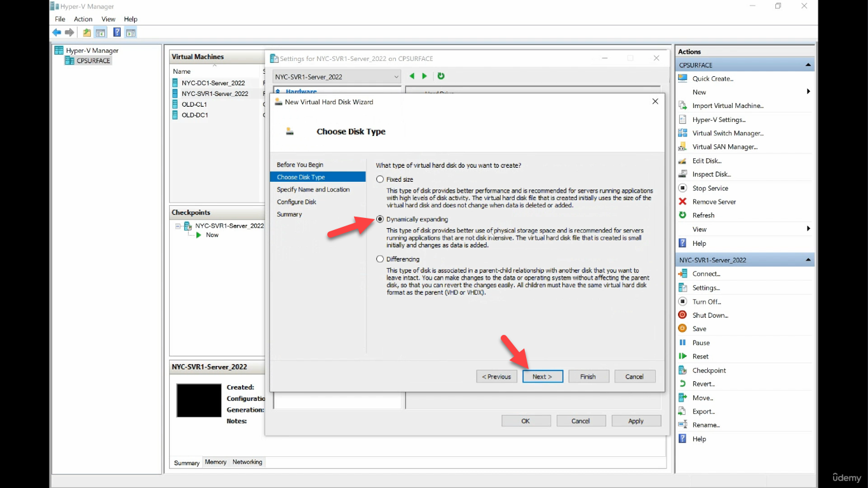Click the Previous button in wizard
Viewport: 868px width, 488px height.
[497, 376]
